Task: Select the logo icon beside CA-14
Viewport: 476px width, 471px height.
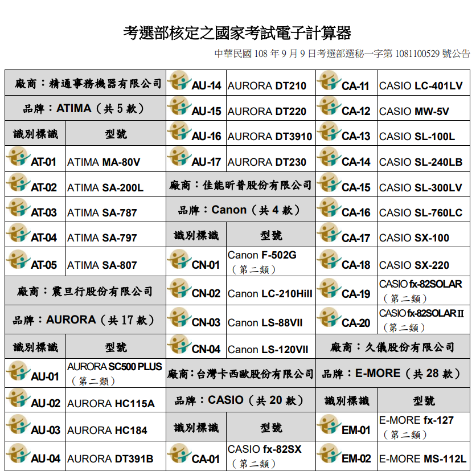Action: [329, 157]
